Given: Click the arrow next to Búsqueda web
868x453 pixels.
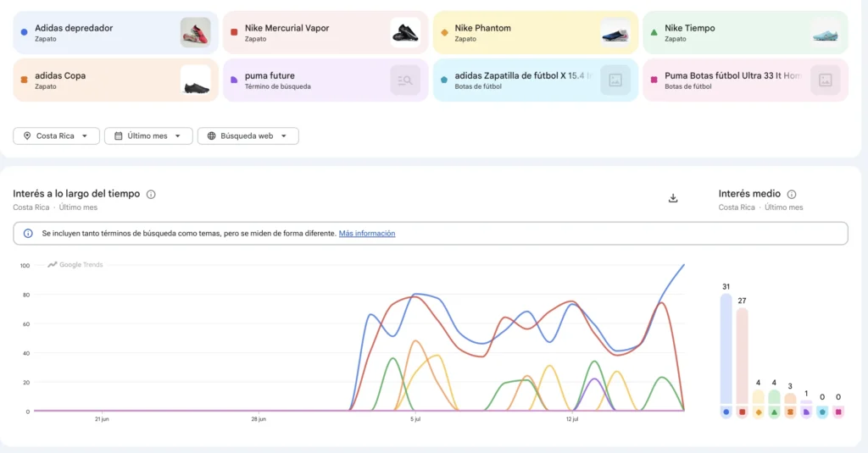Looking at the screenshot, I should (x=283, y=136).
